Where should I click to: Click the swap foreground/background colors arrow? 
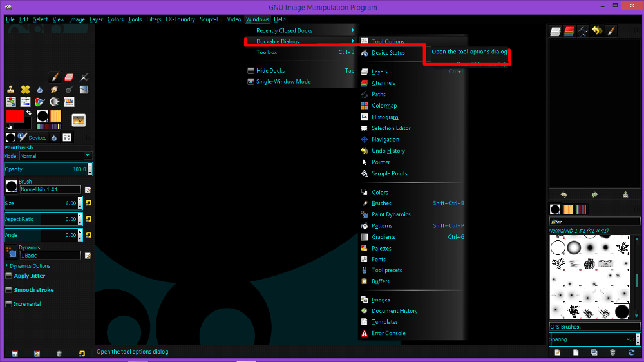pyautogui.click(x=29, y=113)
